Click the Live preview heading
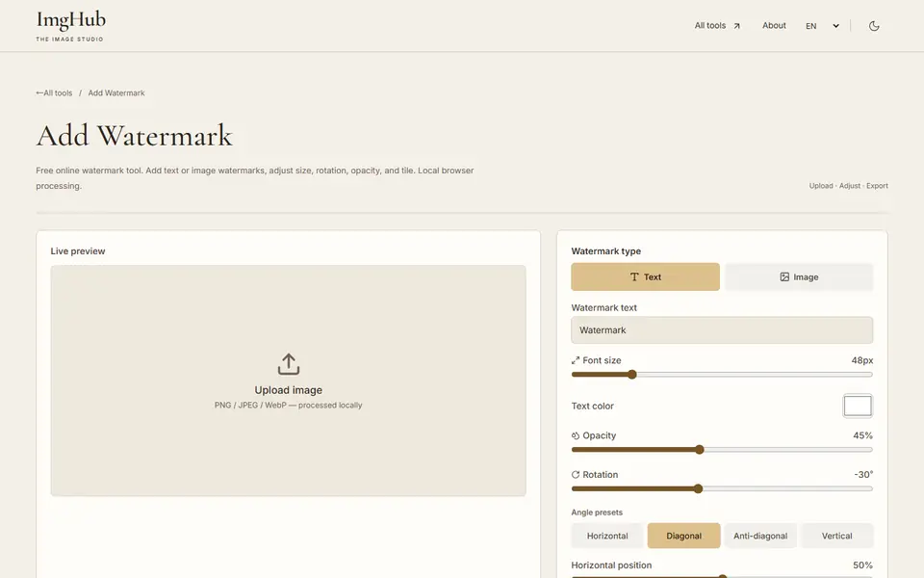The image size is (924, 578). click(x=78, y=251)
